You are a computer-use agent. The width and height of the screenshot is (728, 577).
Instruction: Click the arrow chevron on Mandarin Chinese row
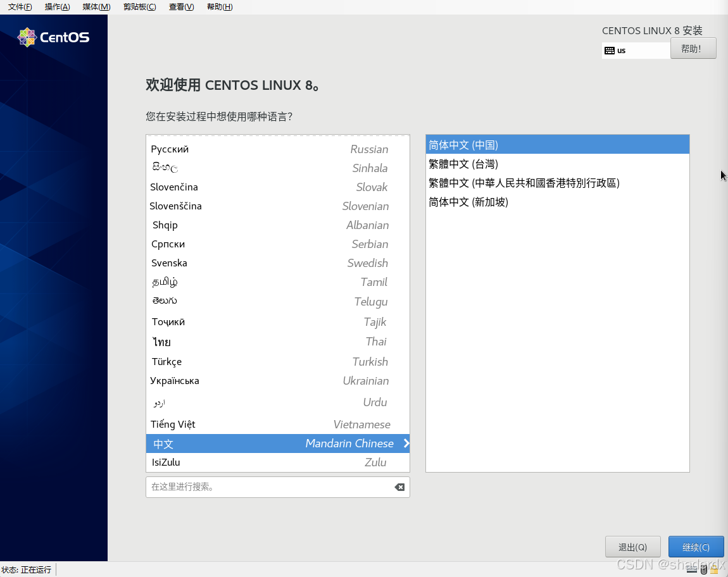click(x=406, y=444)
